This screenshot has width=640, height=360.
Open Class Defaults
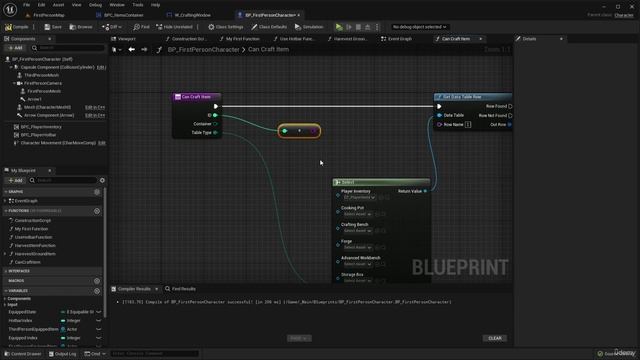click(x=269, y=27)
